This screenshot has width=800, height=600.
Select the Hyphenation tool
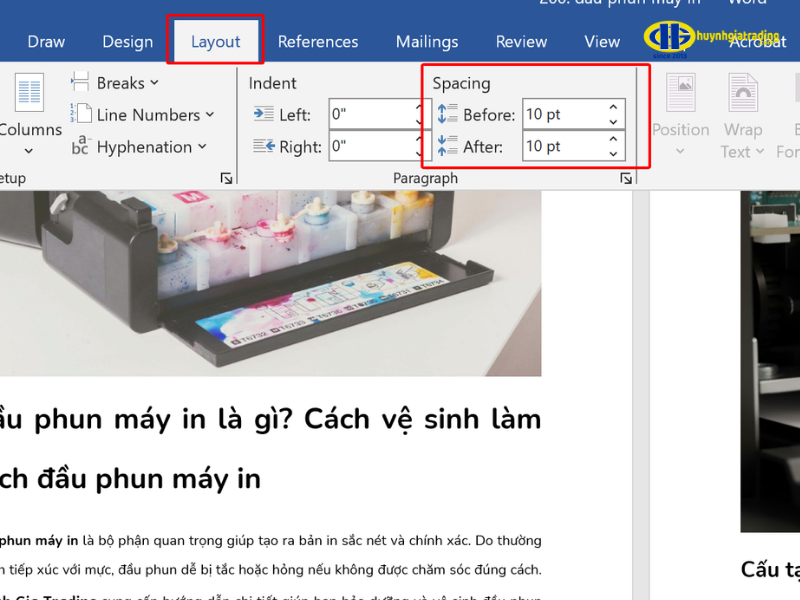(83, 146)
